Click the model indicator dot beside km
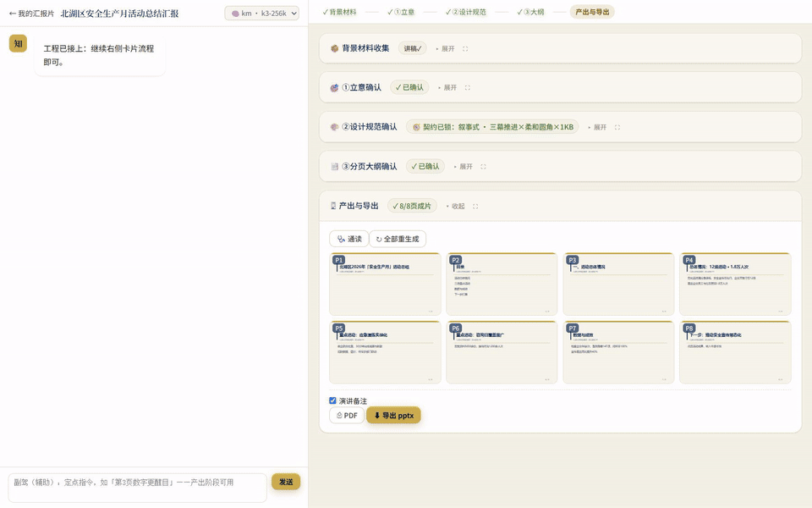This screenshot has height=508, width=812. coord(235,14)
